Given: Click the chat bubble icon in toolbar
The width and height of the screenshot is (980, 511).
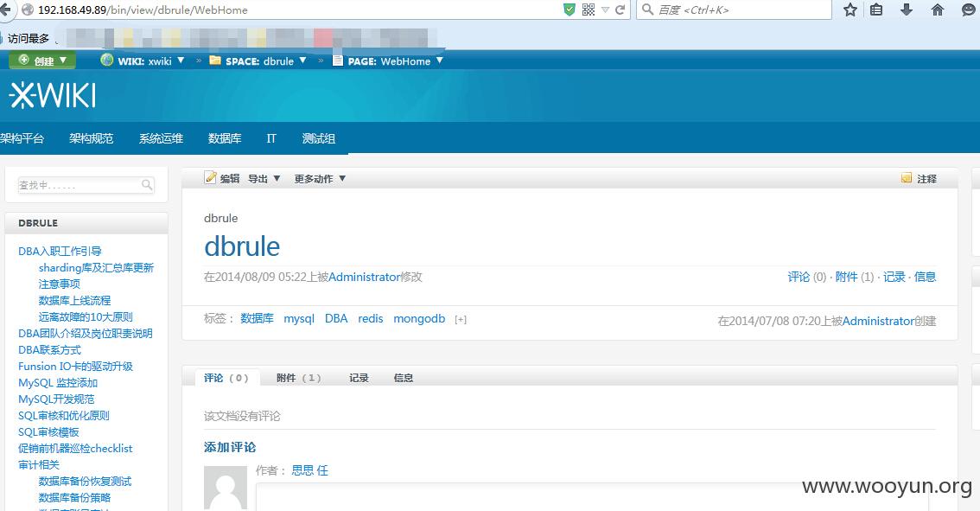Looking at the screenshot, I should coord(969,10).
